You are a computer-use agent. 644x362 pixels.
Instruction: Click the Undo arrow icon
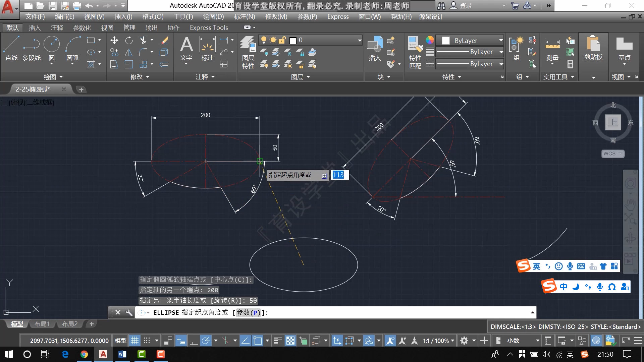[89, 5]
